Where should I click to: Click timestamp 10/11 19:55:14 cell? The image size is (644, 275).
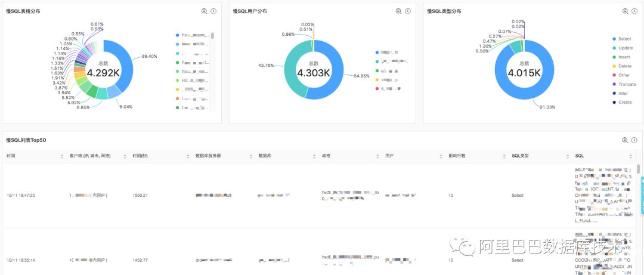coord(21,260)
